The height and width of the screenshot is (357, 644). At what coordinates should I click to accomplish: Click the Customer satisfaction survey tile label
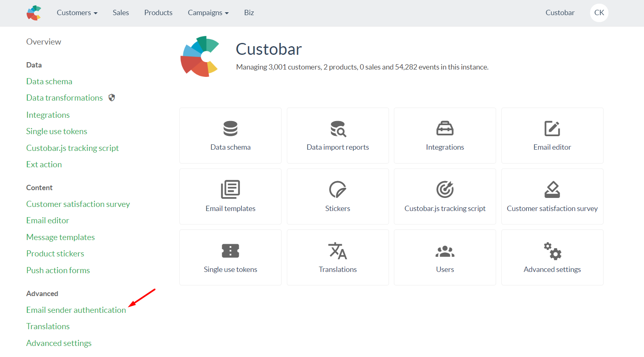(552, 209)
